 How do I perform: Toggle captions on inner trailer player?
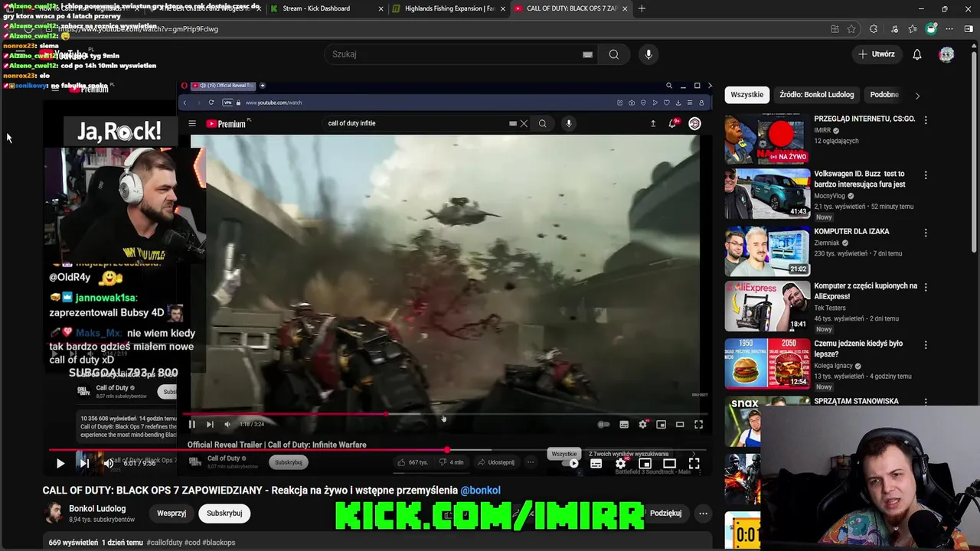pos(624,424)
